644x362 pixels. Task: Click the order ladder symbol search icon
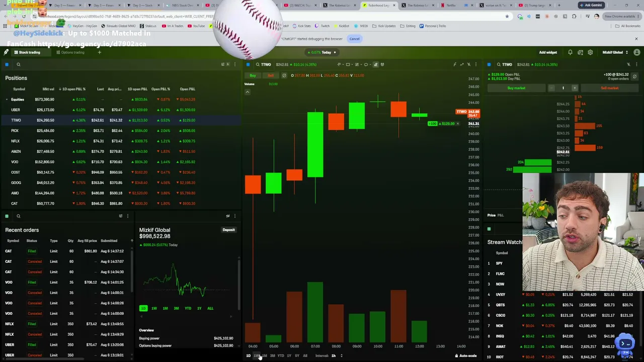tap(499, 64)
